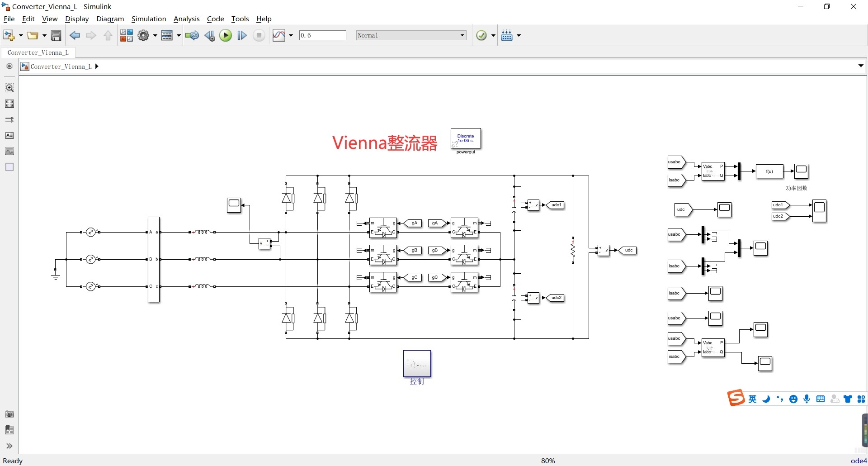
Task: Select the Zoom tool in palette
Action: 9,88
